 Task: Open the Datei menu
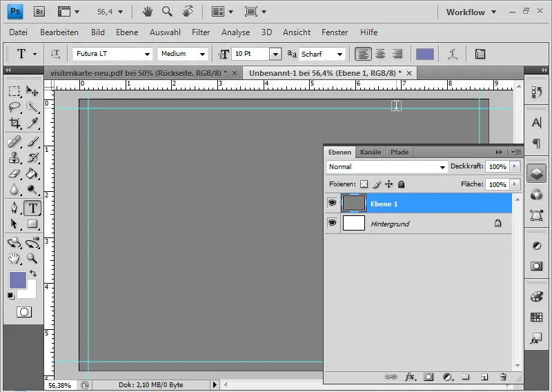(19, 32)
